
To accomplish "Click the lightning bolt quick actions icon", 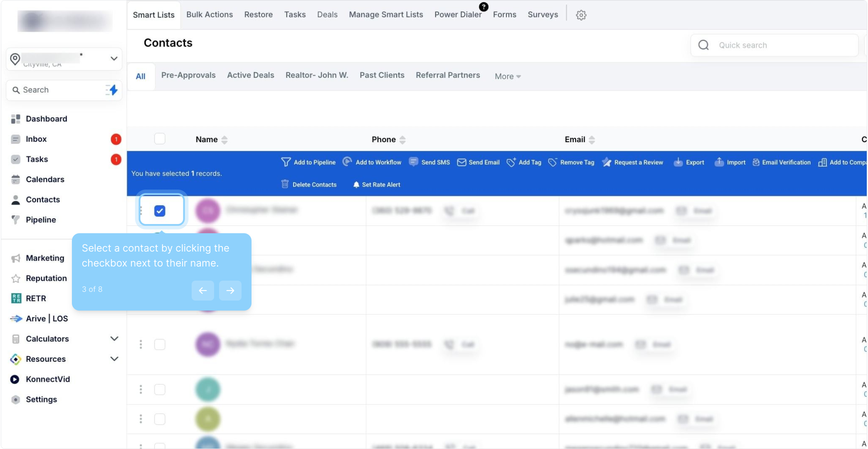I will 112,90.
